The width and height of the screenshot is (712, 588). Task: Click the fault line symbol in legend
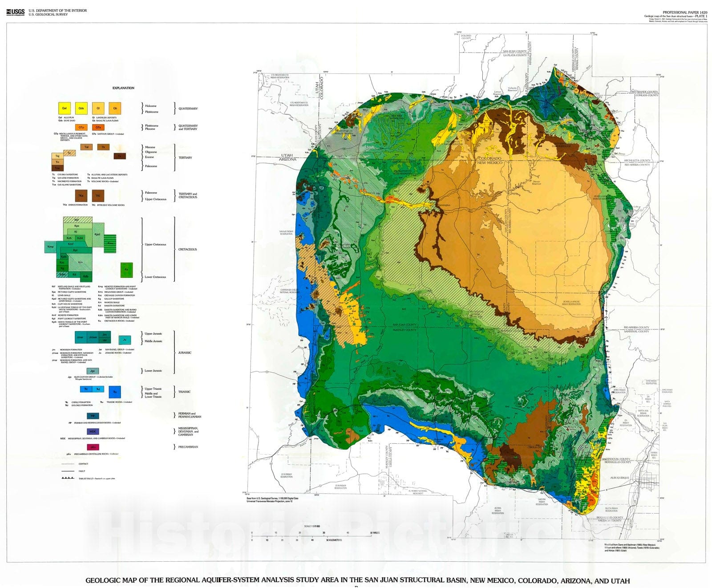pyautogui.click(x=67, y=471)
